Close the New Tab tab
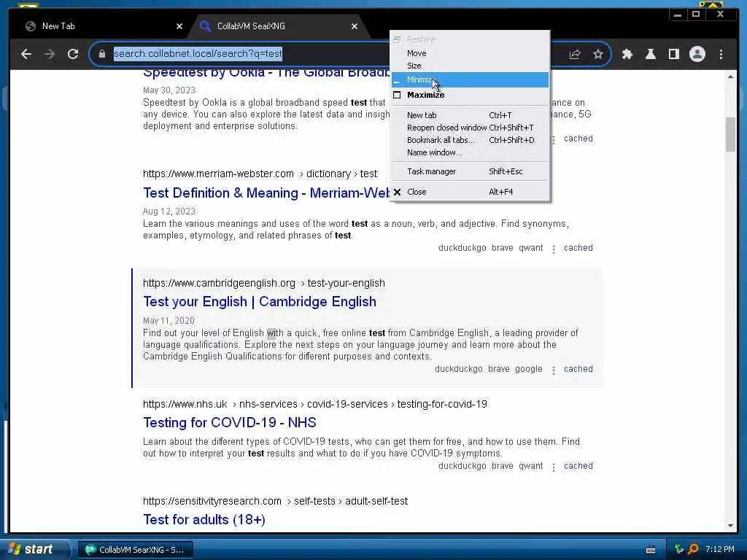This screenshot has width=747, height=560. click(179, 27)
